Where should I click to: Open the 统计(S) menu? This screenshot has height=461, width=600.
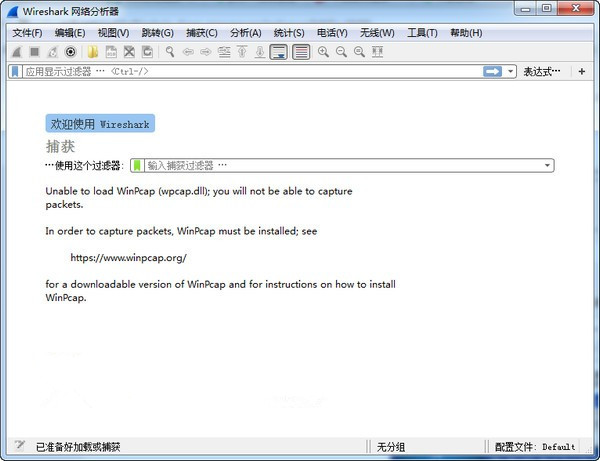coord(289,33)
